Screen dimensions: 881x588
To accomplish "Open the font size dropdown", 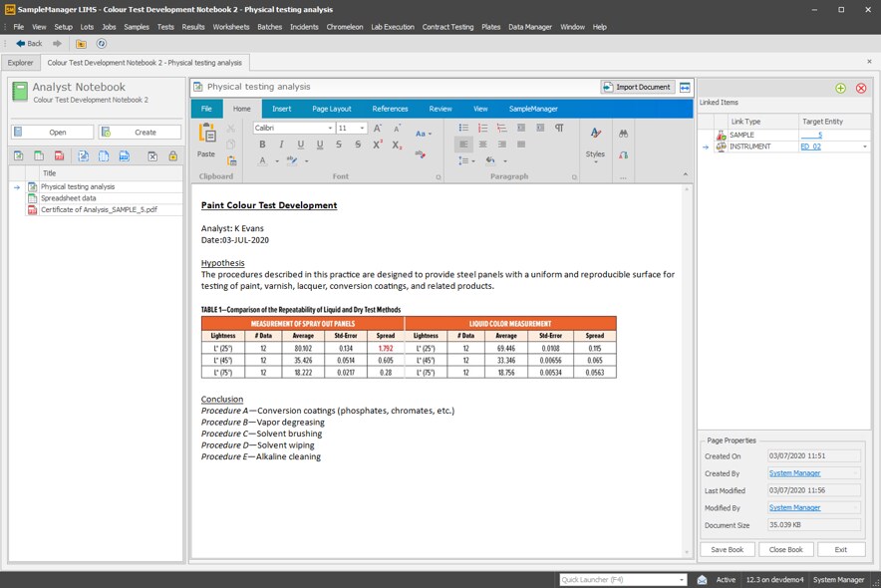I will coord(363,129).
